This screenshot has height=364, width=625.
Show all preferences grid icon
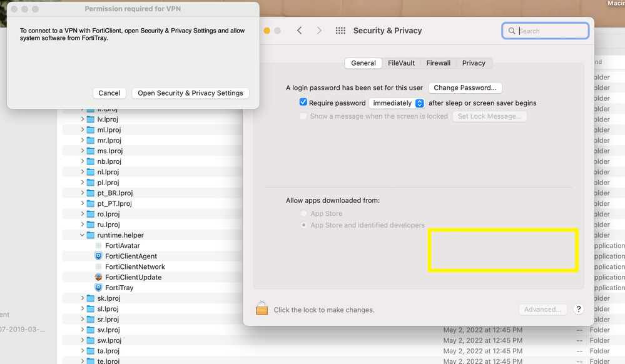pyautogui.click(x=340, y=31)
